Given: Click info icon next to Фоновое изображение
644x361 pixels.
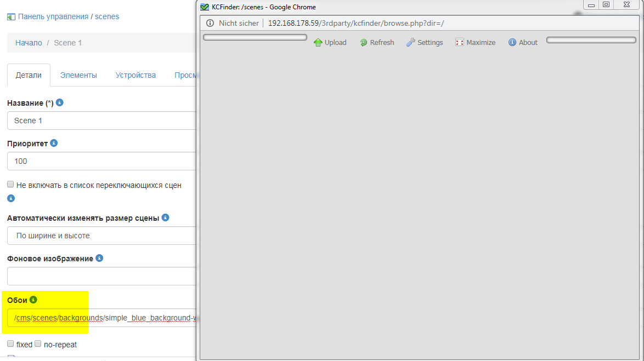Looking at the screenshot, I should pyautogui.click(x=99, y=258).
